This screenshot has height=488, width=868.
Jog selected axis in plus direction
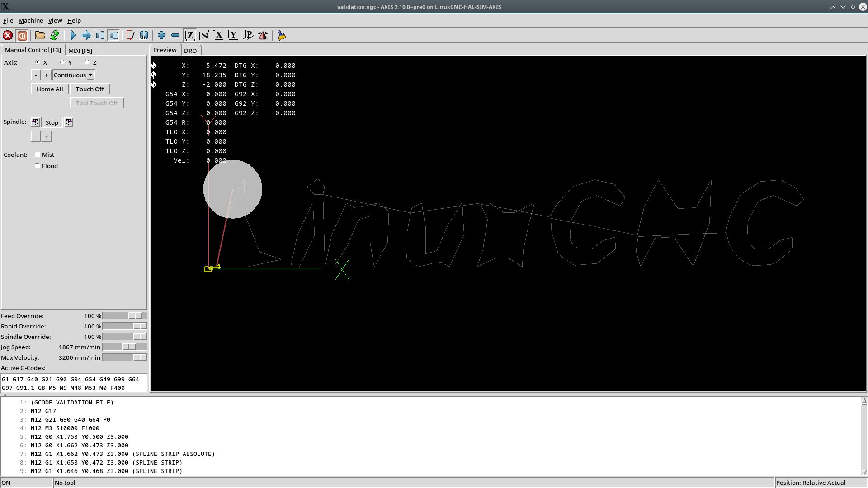click(x=46, y=75)
